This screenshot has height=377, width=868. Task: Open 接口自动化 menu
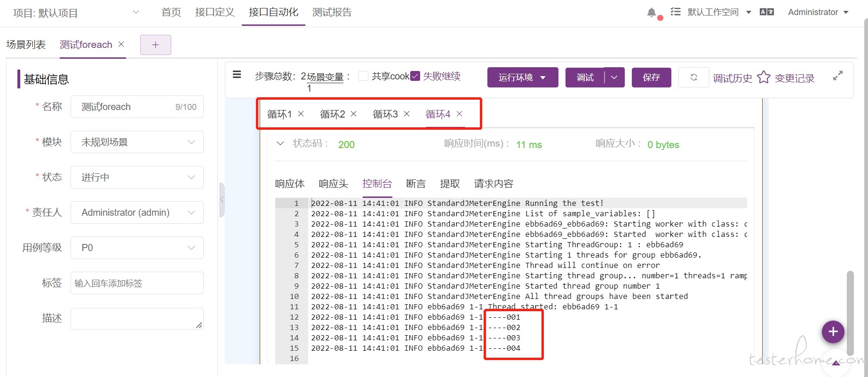pos(273,12)
